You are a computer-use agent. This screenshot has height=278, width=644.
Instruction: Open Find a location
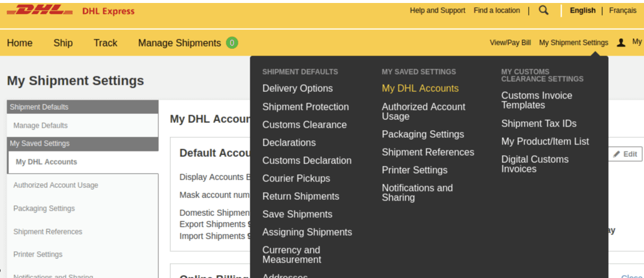click(496, 11)
